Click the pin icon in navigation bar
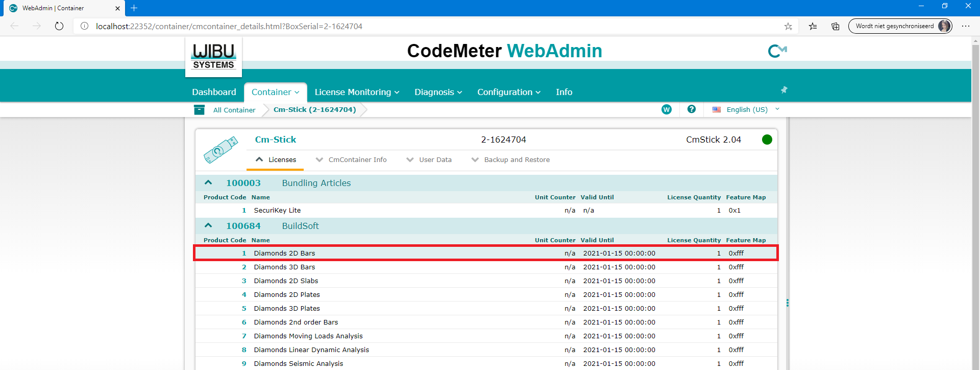 click(x=784, y=90)
